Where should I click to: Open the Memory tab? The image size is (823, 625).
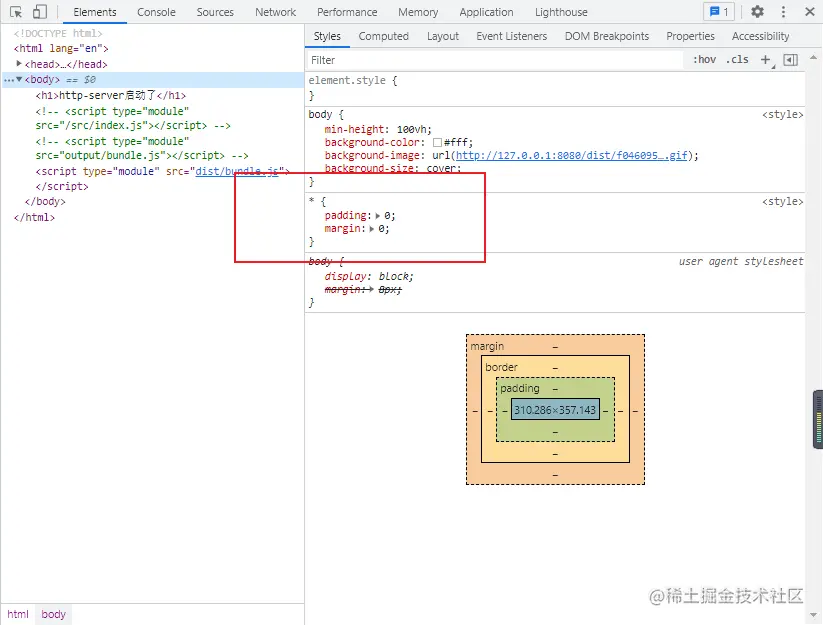418,12
